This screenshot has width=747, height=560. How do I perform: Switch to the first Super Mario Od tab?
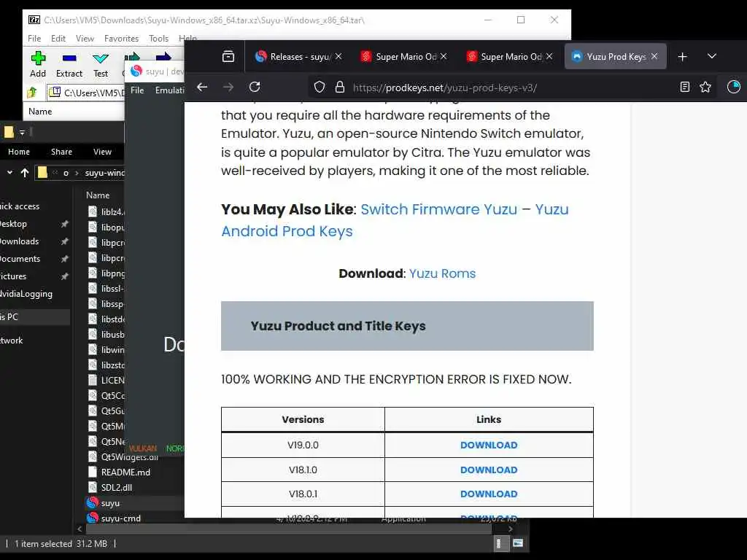pos(398,57)
